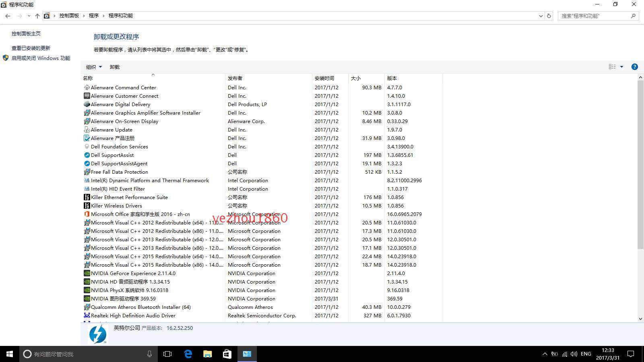The height and width of the screenshot is (362, 644).
Task: Click the 程序 breadcrumb segment
Action: (94, 16)
